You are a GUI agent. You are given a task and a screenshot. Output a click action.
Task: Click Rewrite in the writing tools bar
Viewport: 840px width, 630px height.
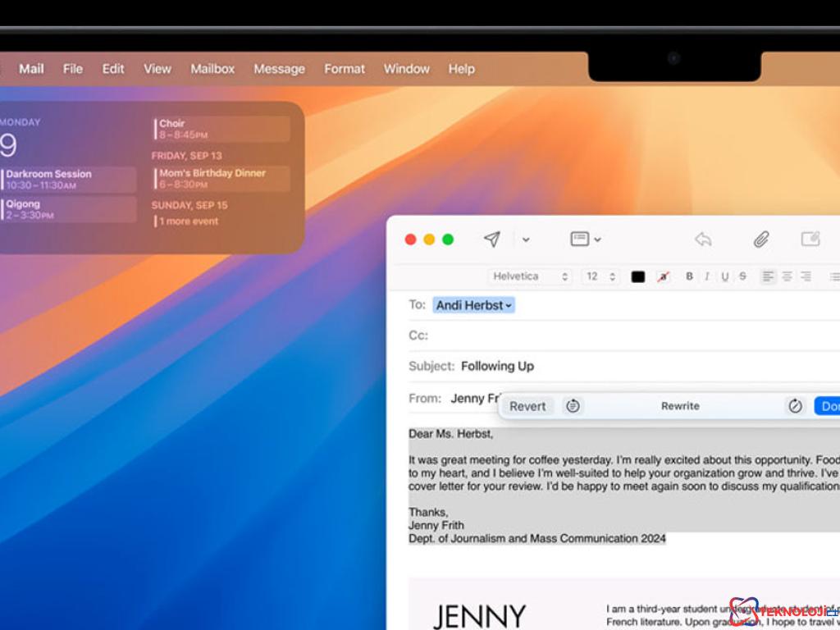tap(680, 406)
